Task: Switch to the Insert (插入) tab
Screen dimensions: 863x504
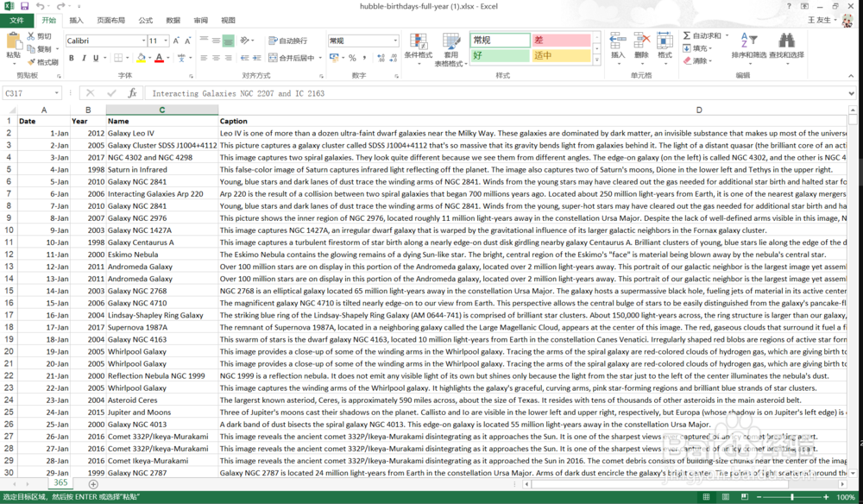Action: [77, 21]
